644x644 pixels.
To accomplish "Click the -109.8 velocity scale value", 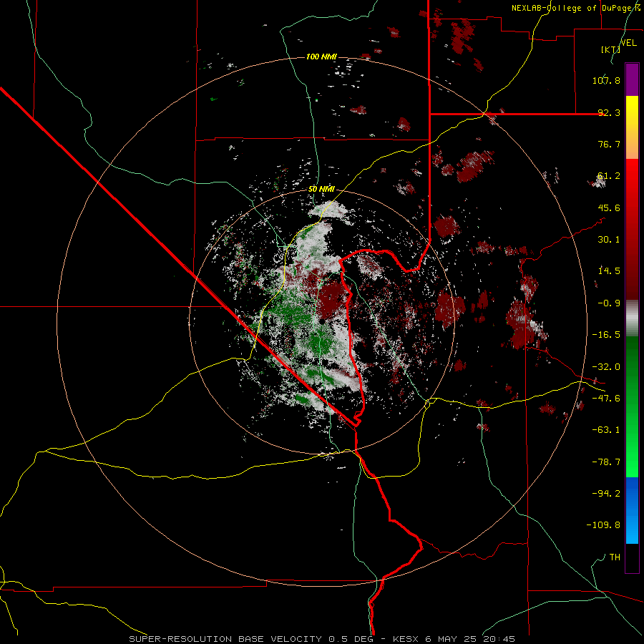I will pos(603,525).
